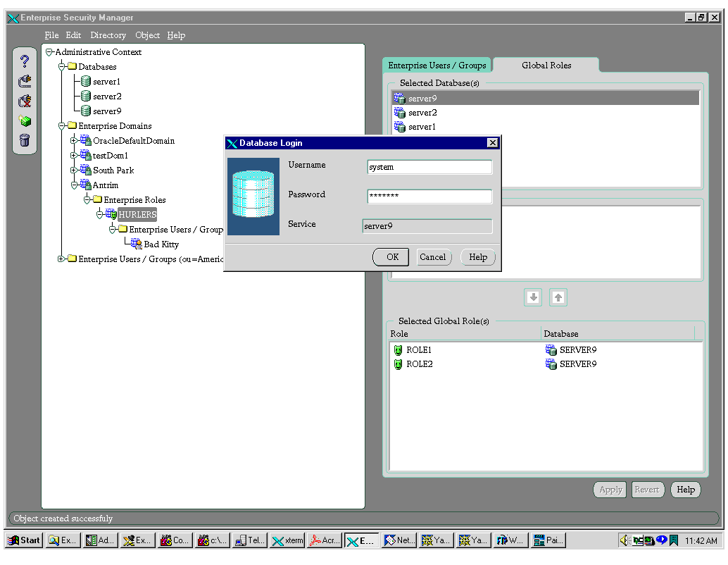Click the green create object icon
The height and width of the screenshot is (565, 728).
[x=25, y=120]
